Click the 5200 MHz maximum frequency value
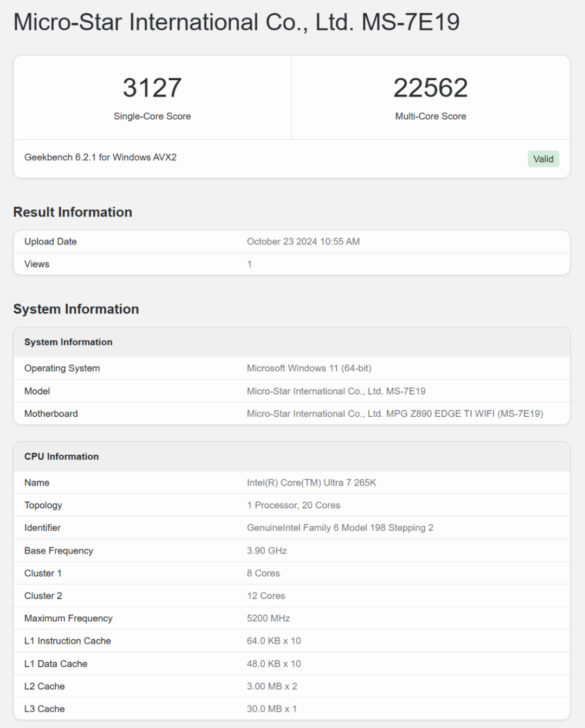Viewport: 585px width, 728px height. pyautogui.click(x=268, y=618)
